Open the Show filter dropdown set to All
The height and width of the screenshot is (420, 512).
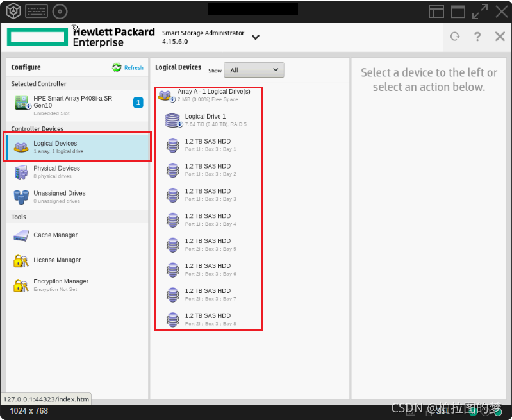[254, 70]
